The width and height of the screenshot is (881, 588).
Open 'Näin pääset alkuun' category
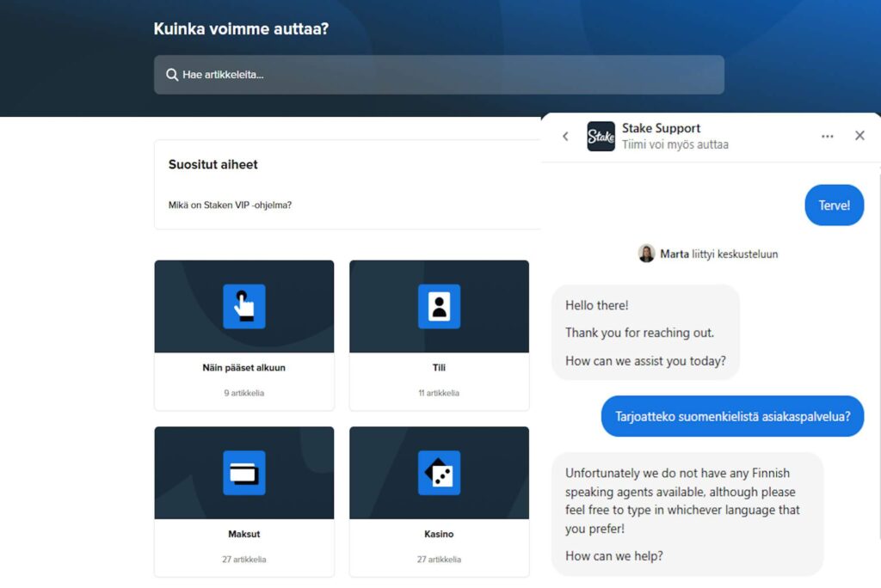point(244,368)
